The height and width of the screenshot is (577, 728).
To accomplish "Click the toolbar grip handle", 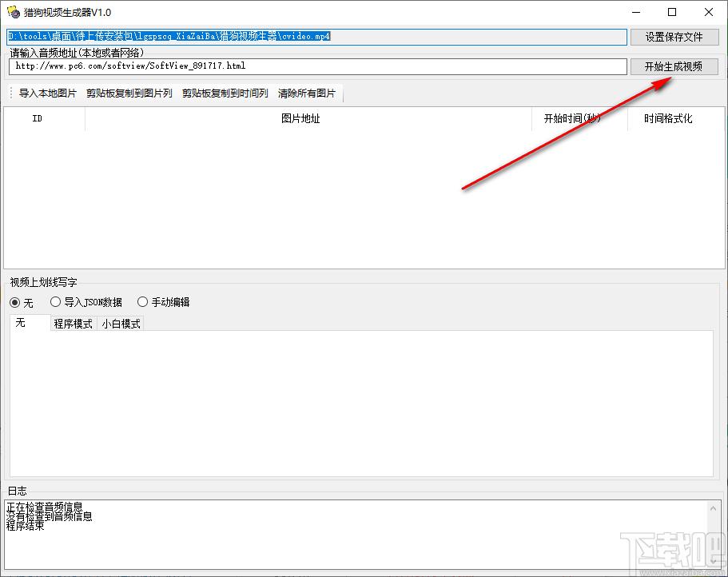I will [x=11, y=93].
